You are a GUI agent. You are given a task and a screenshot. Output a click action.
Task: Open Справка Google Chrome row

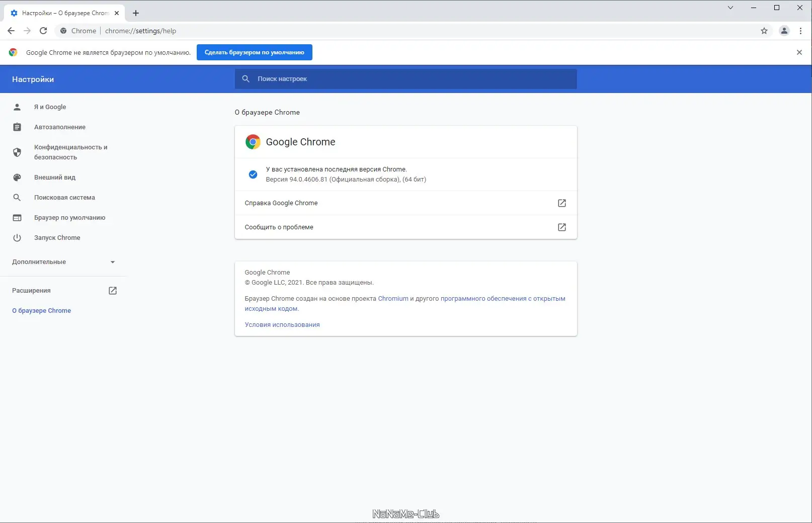(405, 203)
